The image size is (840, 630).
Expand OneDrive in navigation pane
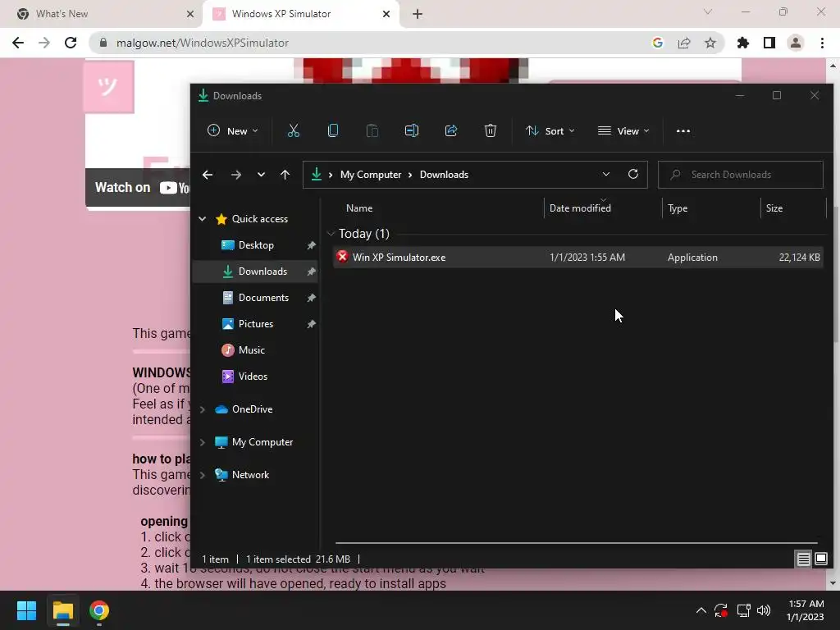click(203, 409)
